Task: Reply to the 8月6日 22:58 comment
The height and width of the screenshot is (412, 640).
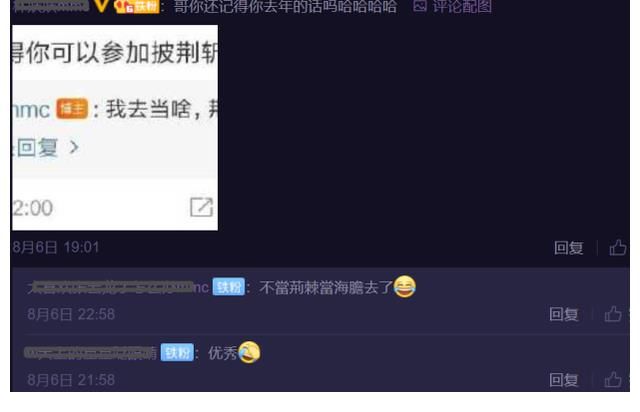Action: click(564, 314)
